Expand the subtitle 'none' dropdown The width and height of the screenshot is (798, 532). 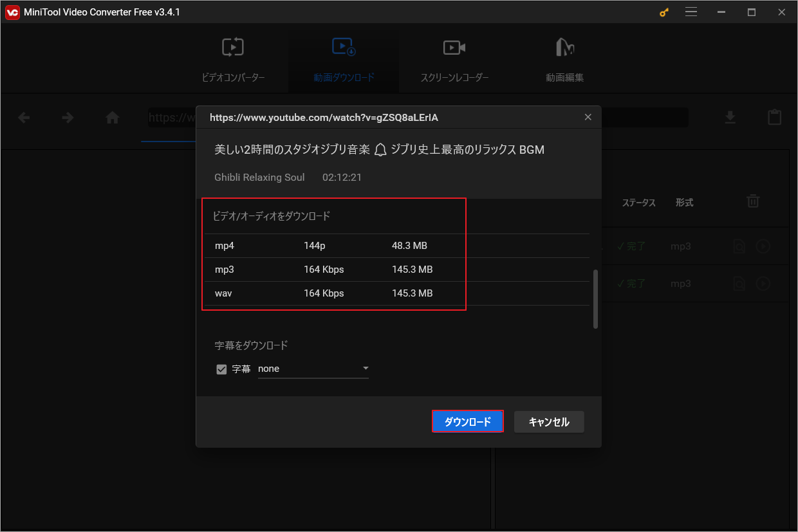(313, 369)
